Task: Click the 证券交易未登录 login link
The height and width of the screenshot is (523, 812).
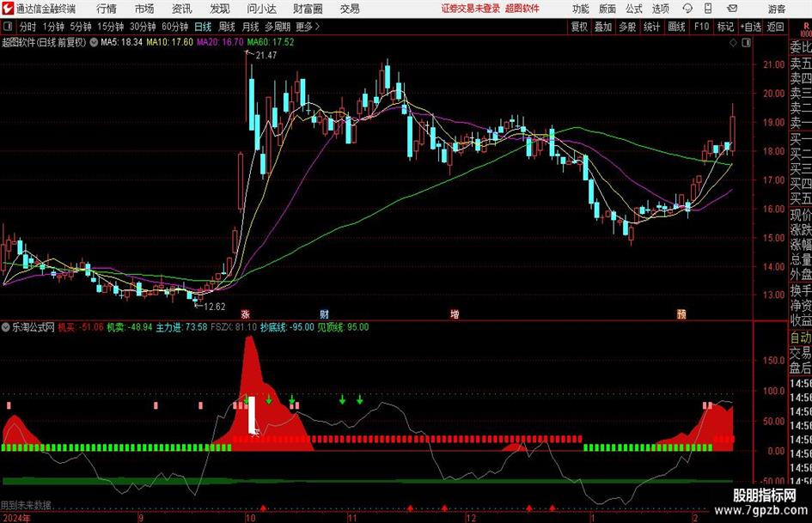Action: pyautogui.click(x=471, y=9)
